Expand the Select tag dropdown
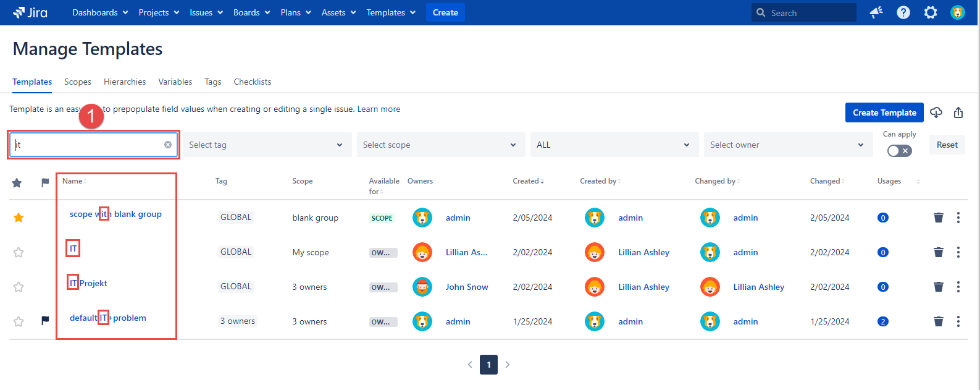Viewport: 980px width, 390px height. 267,145
